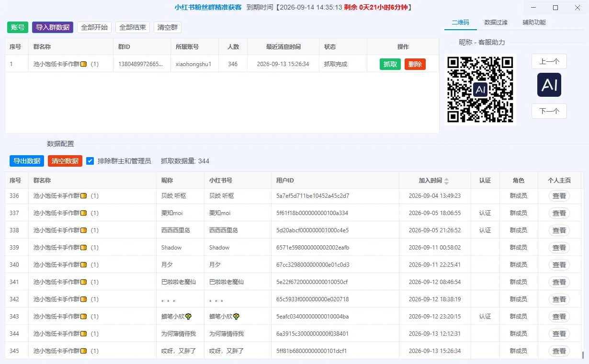Click 认证 column header

pos(485,181)
